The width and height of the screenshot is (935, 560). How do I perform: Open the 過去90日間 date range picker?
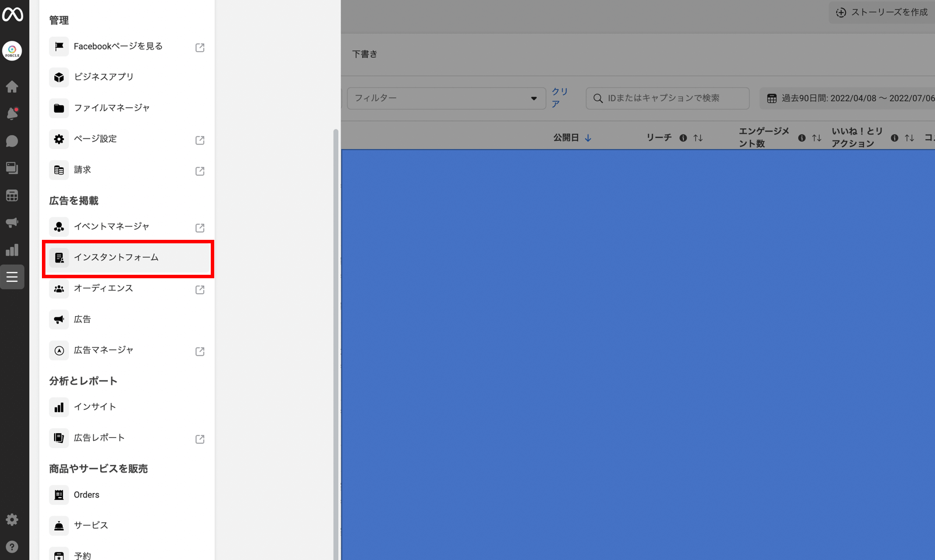(848, 98)
